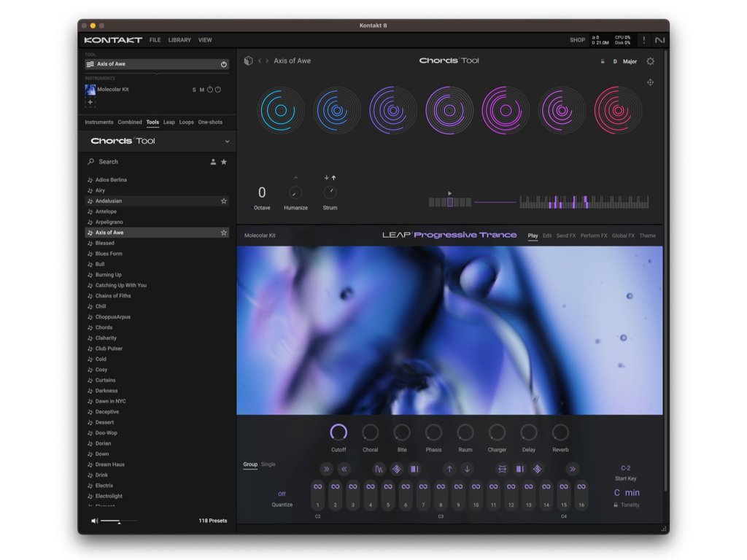Expand the Chords Tool library dropdown chevron
Viewport: 747px width, 560px height.
[228, 141]
